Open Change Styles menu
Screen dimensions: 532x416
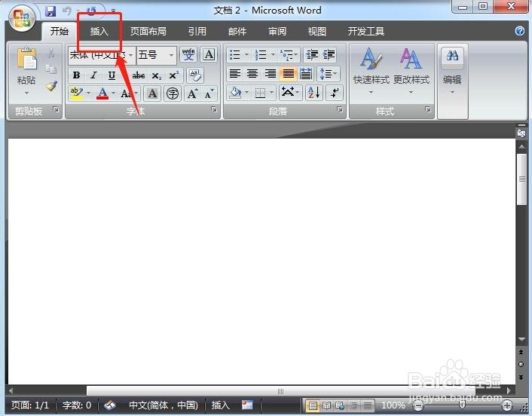point(411,72)
